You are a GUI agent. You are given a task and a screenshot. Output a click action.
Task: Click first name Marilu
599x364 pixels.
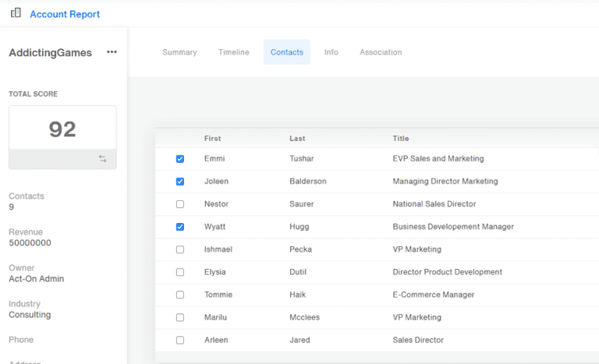tap(215, 317)
